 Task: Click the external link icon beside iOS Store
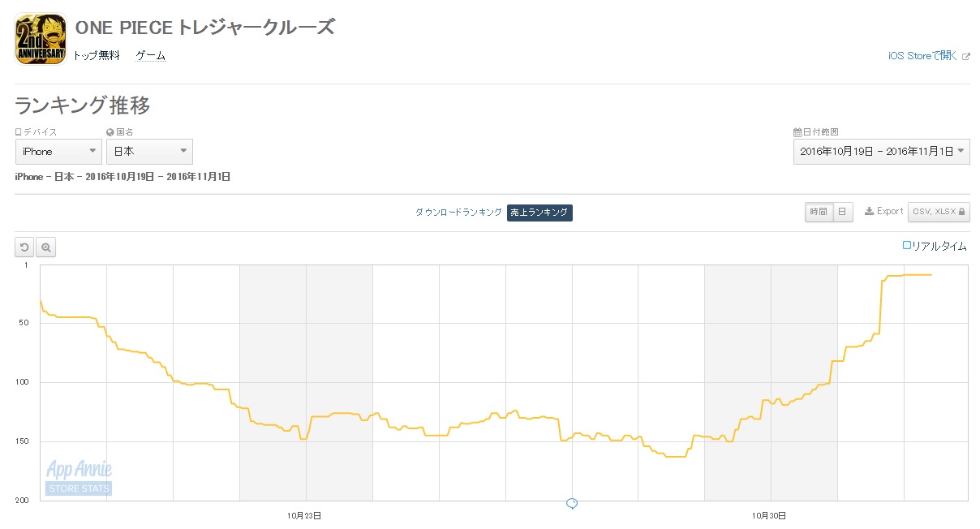[x=965, y=56]
